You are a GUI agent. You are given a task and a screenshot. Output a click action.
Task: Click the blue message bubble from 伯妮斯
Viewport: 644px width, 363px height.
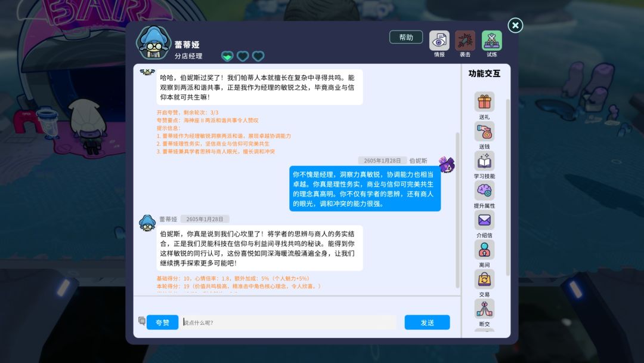365,189
